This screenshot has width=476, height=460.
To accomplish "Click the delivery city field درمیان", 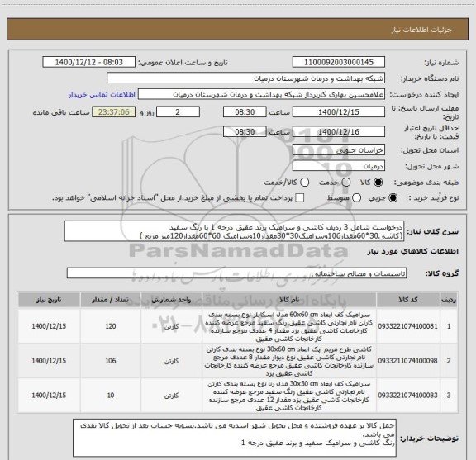I will coord(339,166).
